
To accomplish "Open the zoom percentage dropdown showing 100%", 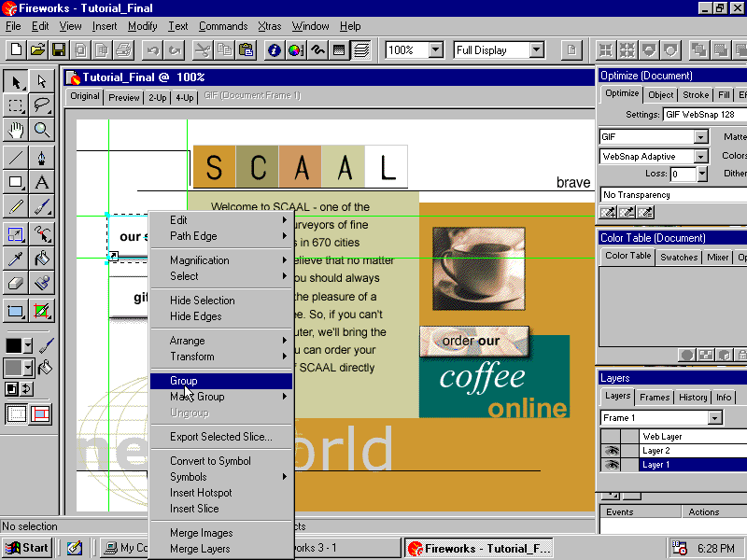I will click(436, 50).
